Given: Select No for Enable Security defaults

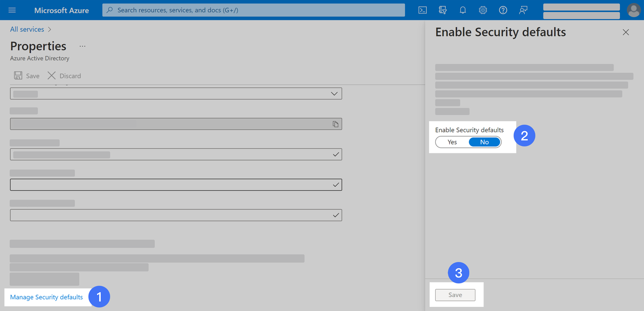Looking at the screenshot, I should [x=484, y=142].
